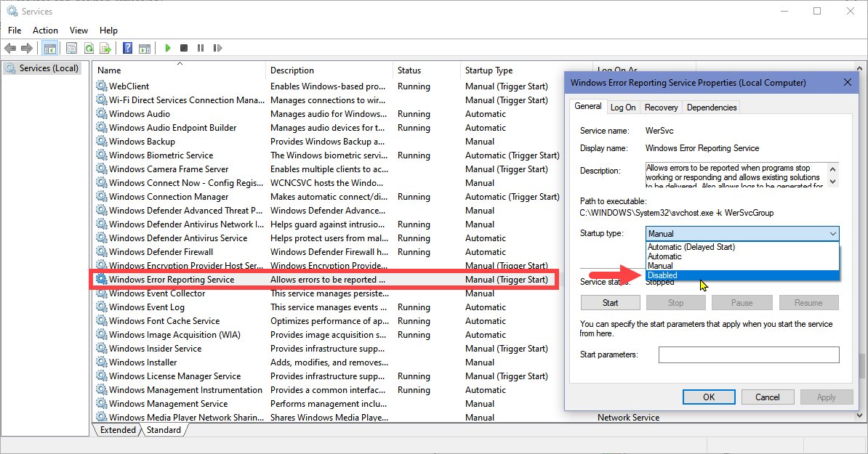
Task: Click the Export List toolbar icon
Action: pos(105,48)
